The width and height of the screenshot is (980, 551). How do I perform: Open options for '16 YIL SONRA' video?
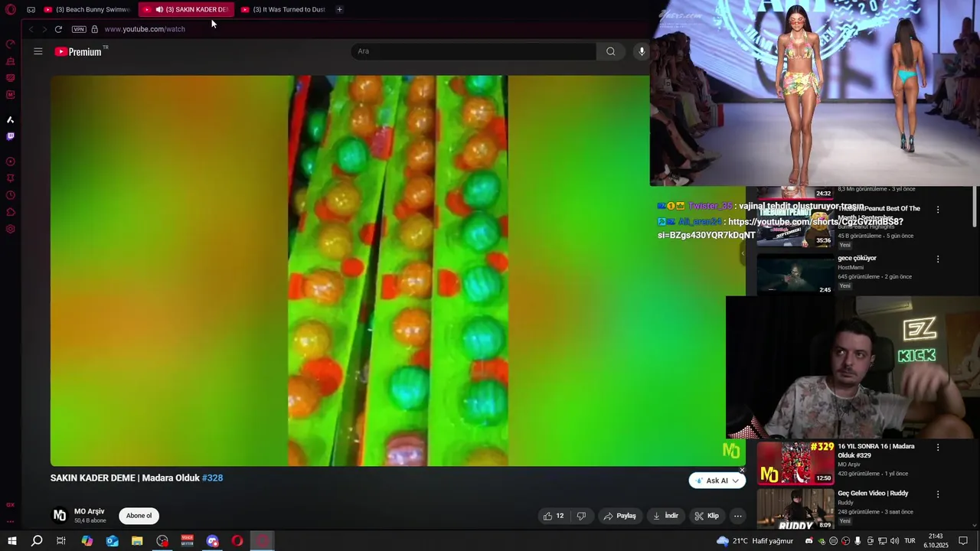tap(938, 447)
